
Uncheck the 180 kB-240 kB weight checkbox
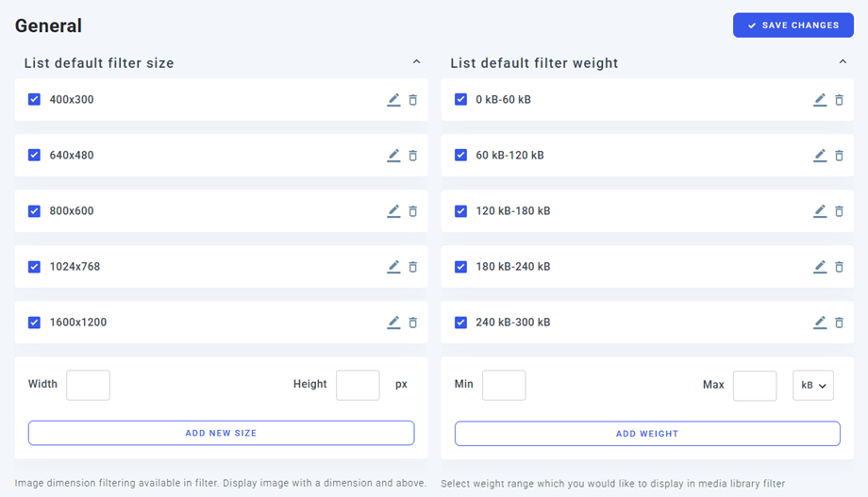pyautogui.click(x=460, y=267)
